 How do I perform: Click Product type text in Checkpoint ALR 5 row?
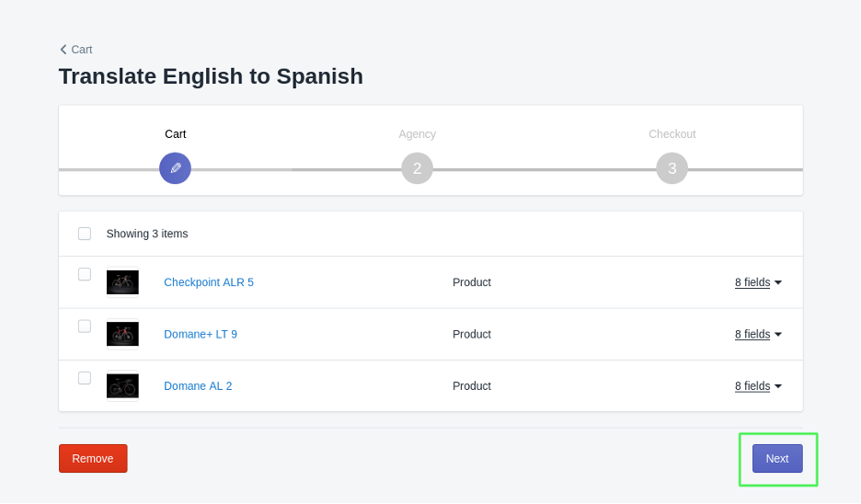point(472,282)
